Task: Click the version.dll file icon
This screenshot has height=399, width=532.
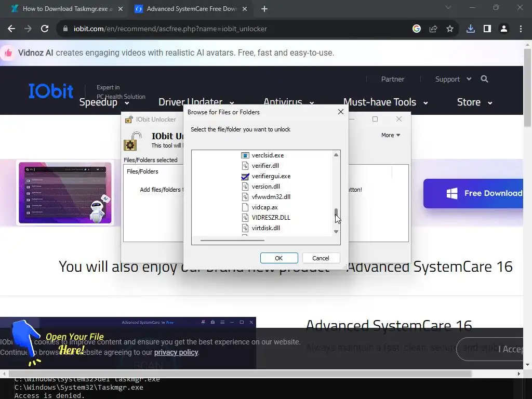Action: pos(245,187)
